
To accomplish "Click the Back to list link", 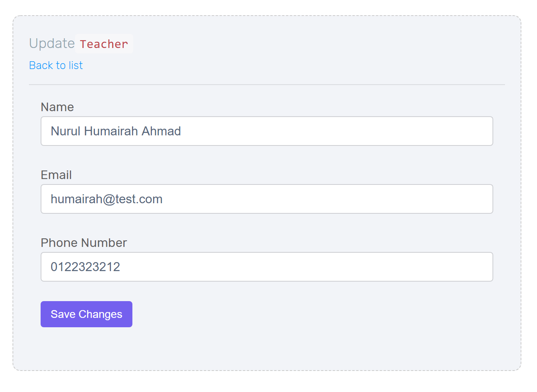I will coord(56,65).
